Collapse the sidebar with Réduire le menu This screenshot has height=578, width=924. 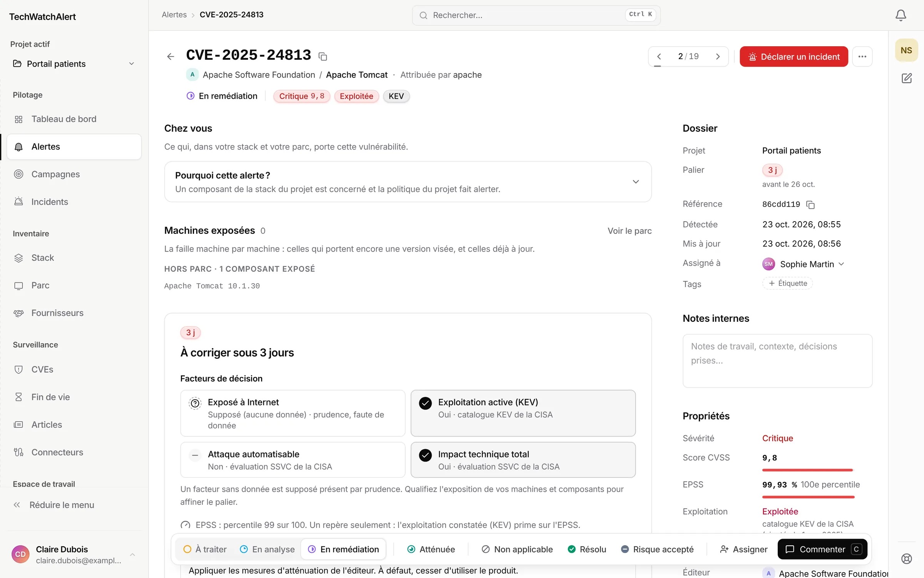click(74, 505)
